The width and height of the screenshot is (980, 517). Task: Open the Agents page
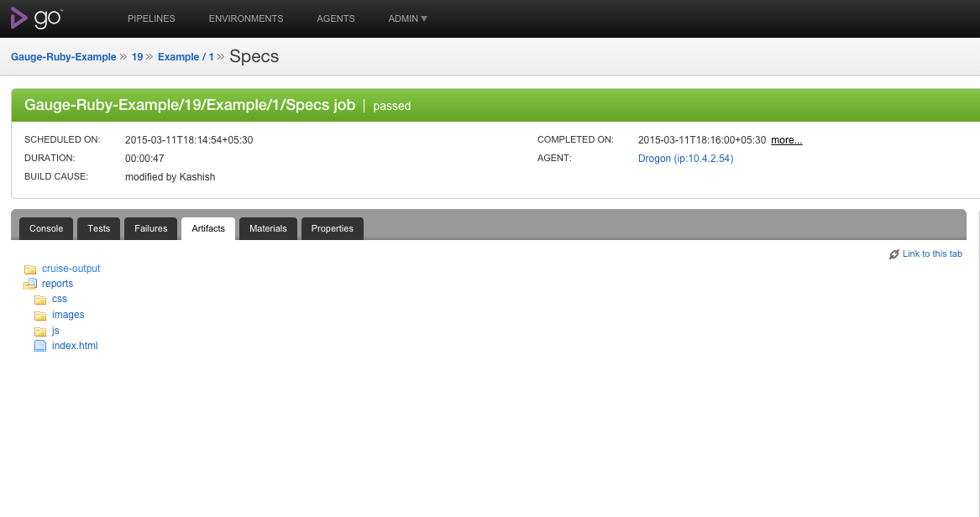(x=336, y=18)
